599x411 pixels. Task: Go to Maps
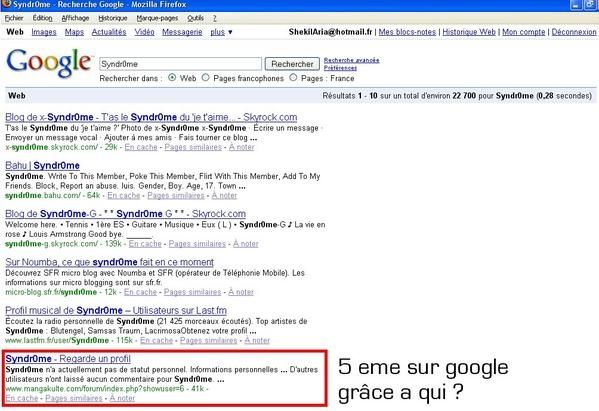click(x=74, y=32)
